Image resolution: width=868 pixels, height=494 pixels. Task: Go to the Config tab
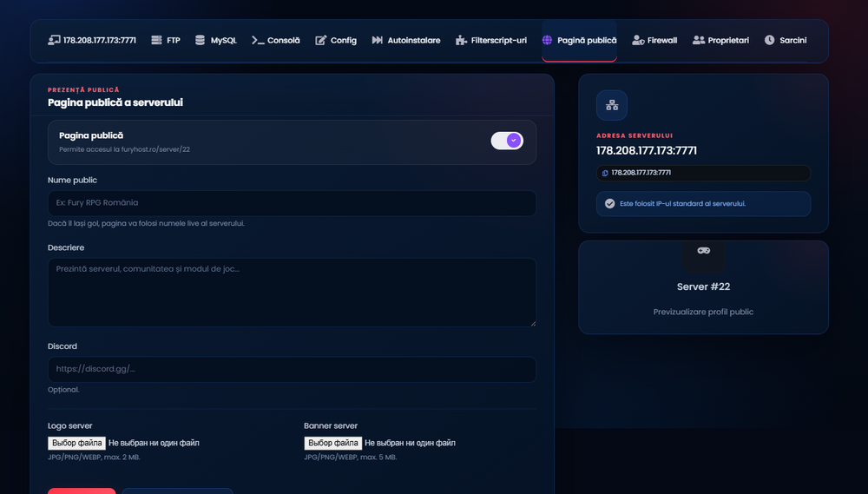click(x=336, y=40)
